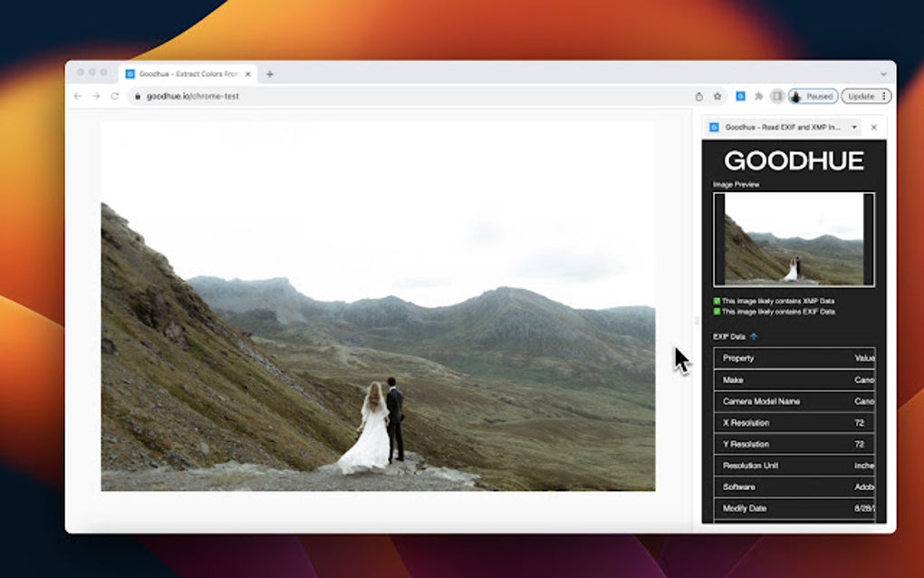
Task: Open the dropdown caret in the Goodhue popup header
Action: point(853,128)
